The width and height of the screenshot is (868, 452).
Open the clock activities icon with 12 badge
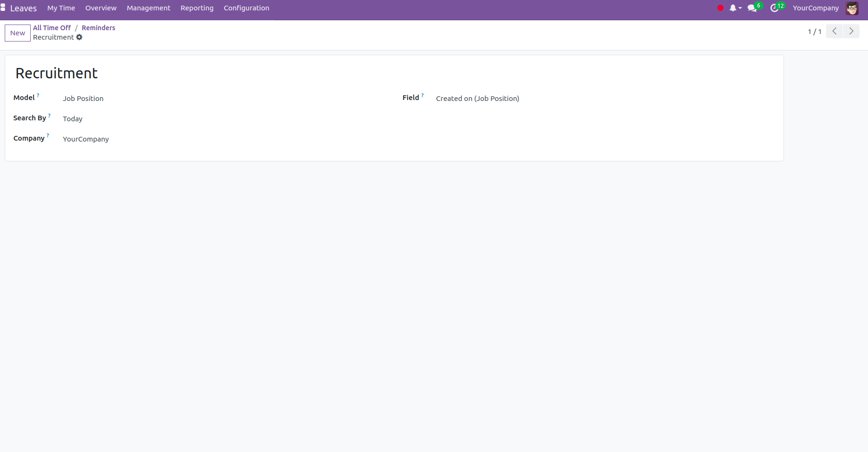pyautogui.click(x=774, y=8)
